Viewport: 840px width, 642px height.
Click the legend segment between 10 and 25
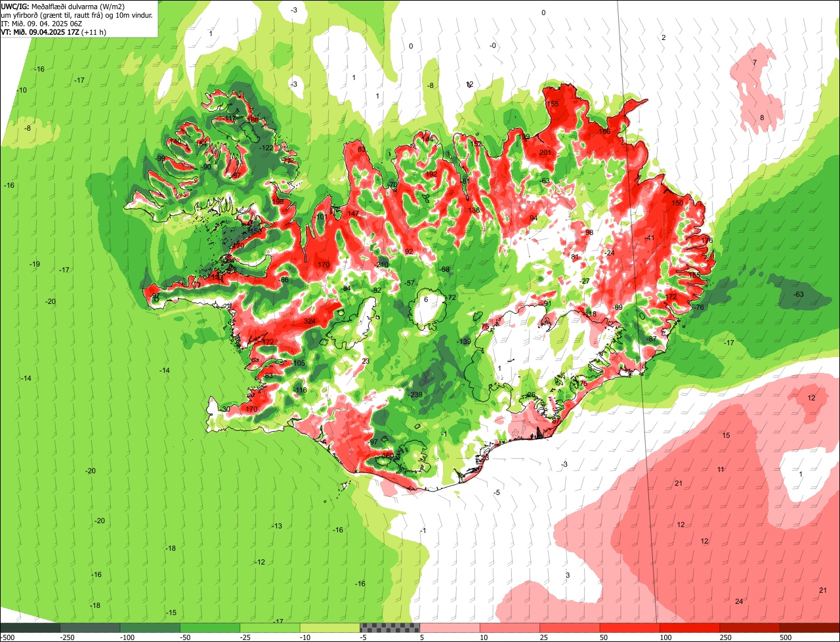tap(510, 628)
